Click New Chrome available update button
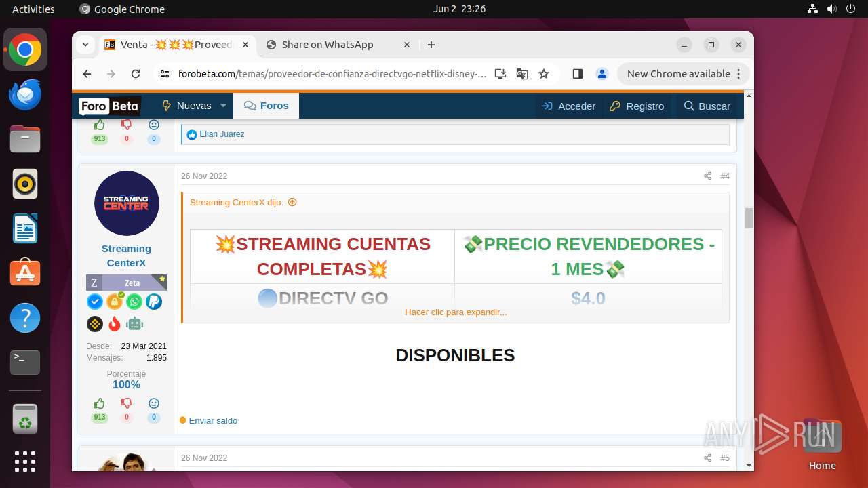 684,74
